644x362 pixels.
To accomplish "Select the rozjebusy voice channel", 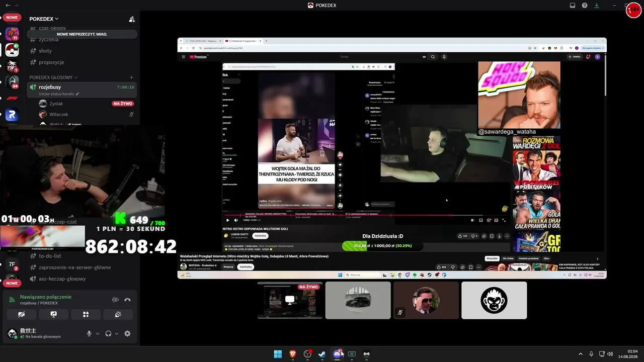I will (x=83, y=87).
